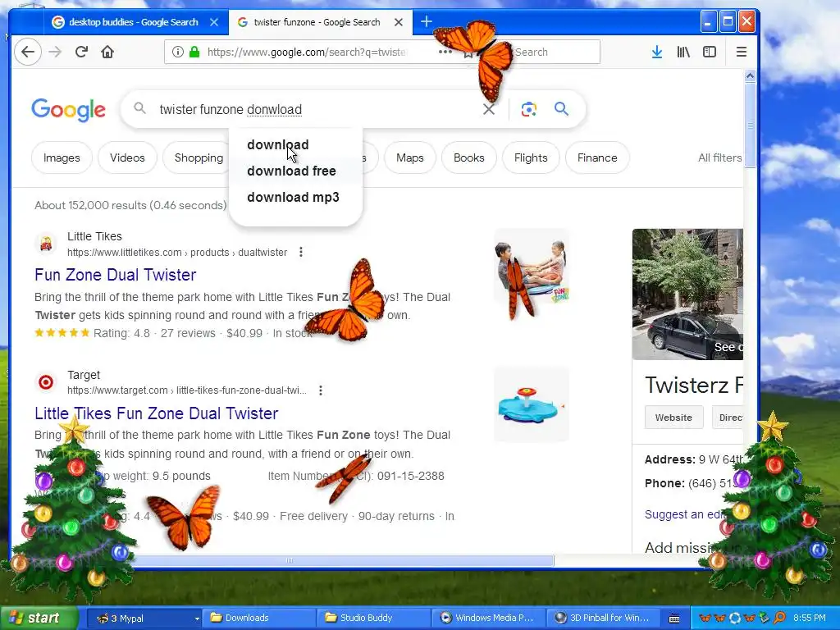Click the vertical scrollbar up arrow

(750, 76)
